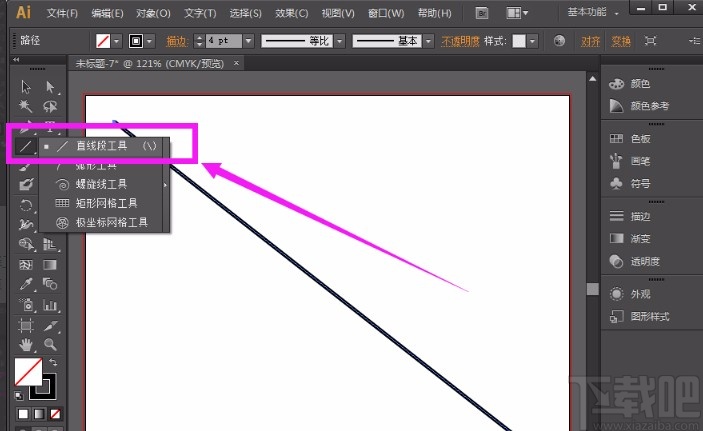703x431 pixels.
Task: Select the Hand tool
Action: click(x=26, y=344)
